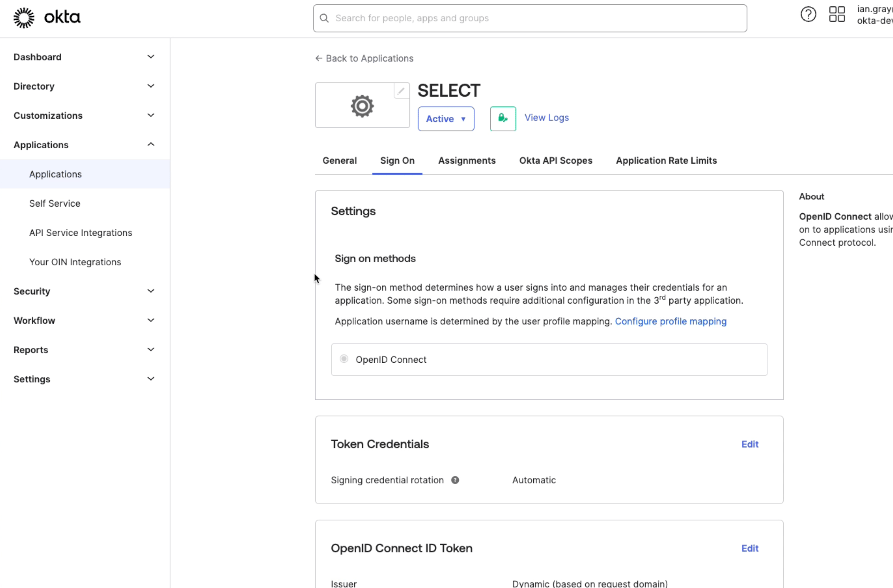Image resolution: width=893 pixels, height=588 pixels.
Task: Click the pencil icon to edit the app logo
Action: (x=401, y=91)
